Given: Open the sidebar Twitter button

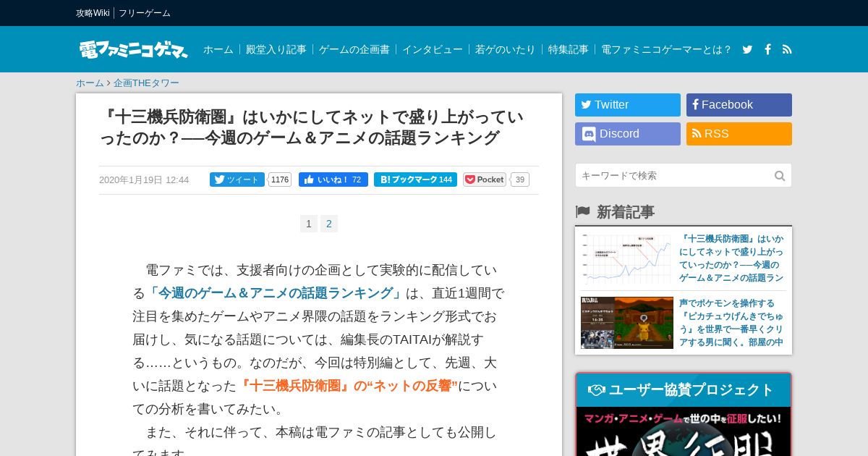Looking at the screenshot, I should pos(628,105).
